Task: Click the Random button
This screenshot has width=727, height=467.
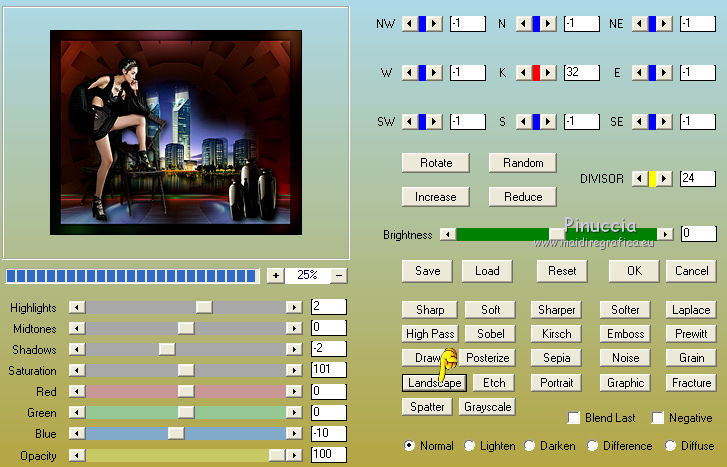Action: [523, 163]
